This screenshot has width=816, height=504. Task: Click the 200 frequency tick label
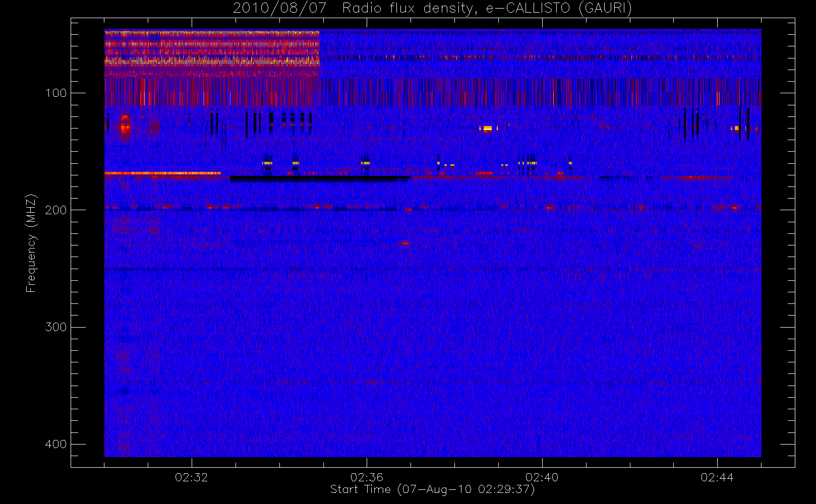pyautogui.click(x=55, y=210)
